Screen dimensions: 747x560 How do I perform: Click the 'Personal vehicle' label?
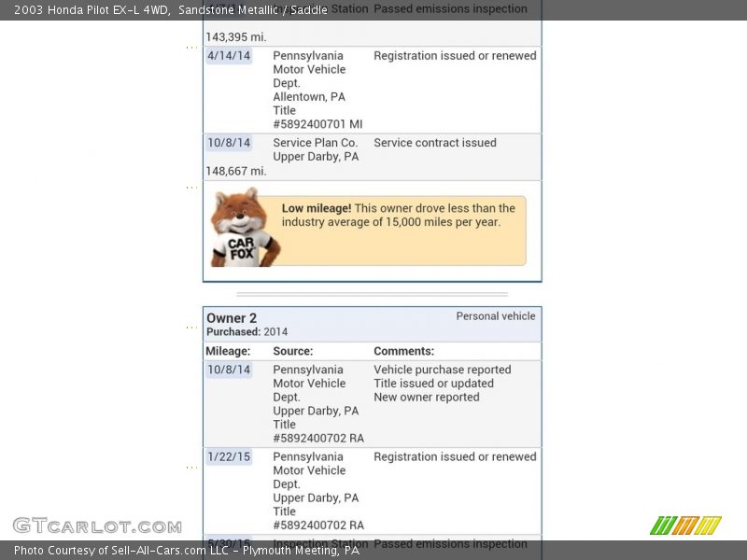coord(496,316)
